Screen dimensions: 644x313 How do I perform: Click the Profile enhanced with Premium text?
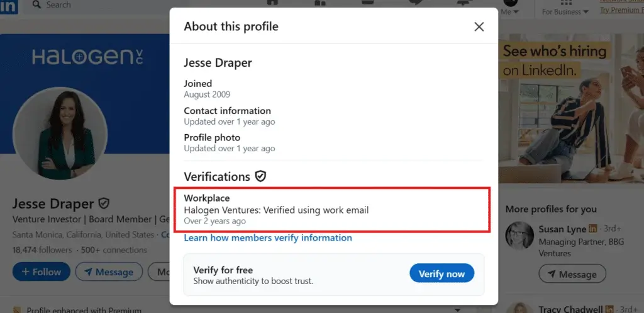point(84,310)
